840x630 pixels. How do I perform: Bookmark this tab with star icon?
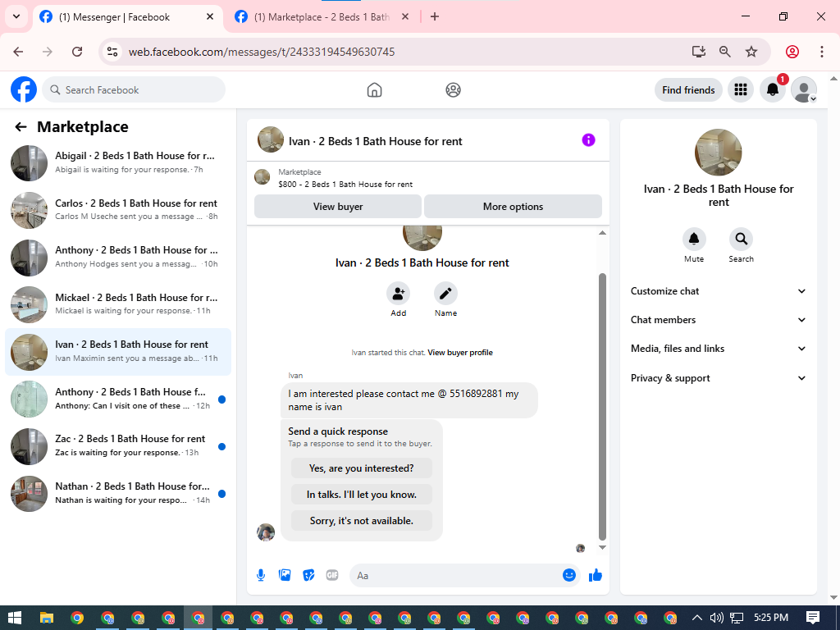click(751, 52)
